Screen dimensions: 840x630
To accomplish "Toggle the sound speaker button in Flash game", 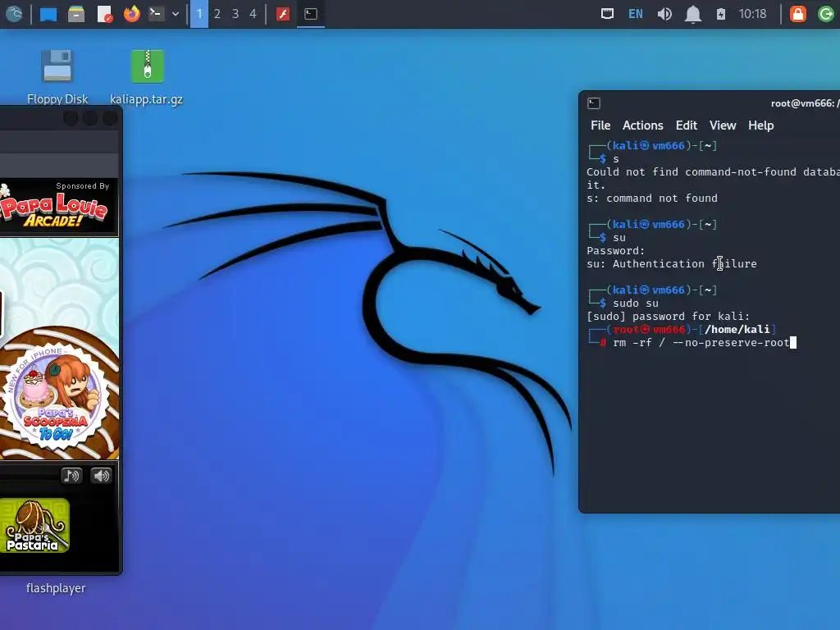I will point(101,476).
